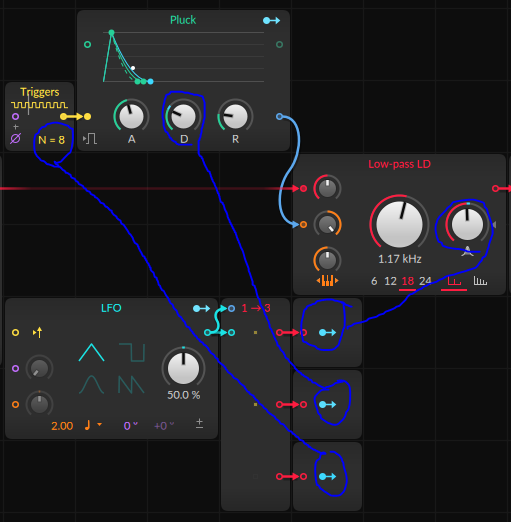511x522 pixels.
Task: Click the LFO module title
Action: coord(111,308)
